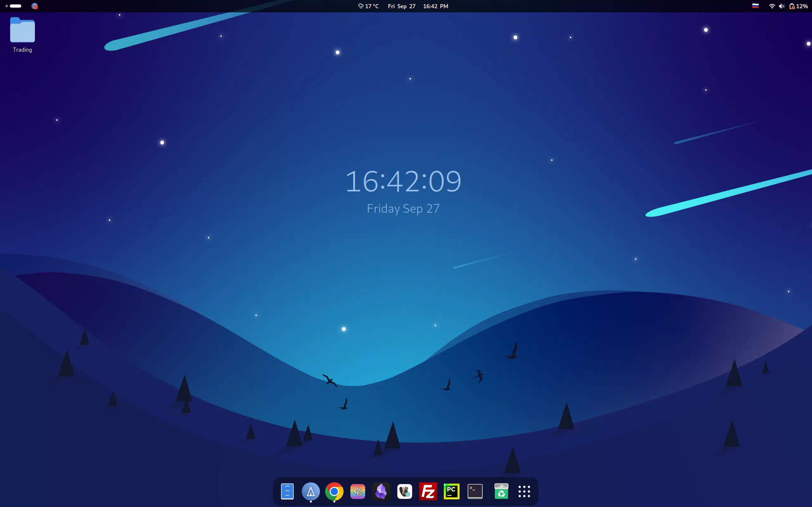Open the red notification tray icon

[35, 6]
